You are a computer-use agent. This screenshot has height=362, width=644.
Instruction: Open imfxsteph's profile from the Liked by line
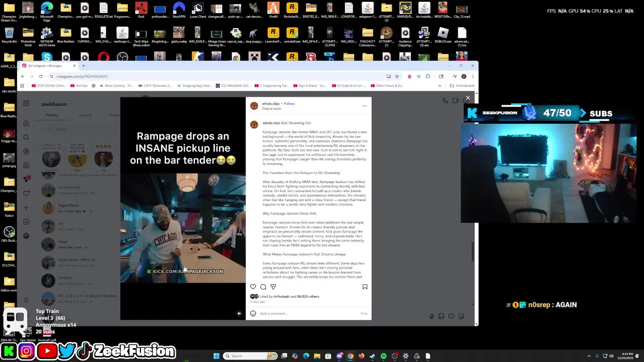click(282, 296)
